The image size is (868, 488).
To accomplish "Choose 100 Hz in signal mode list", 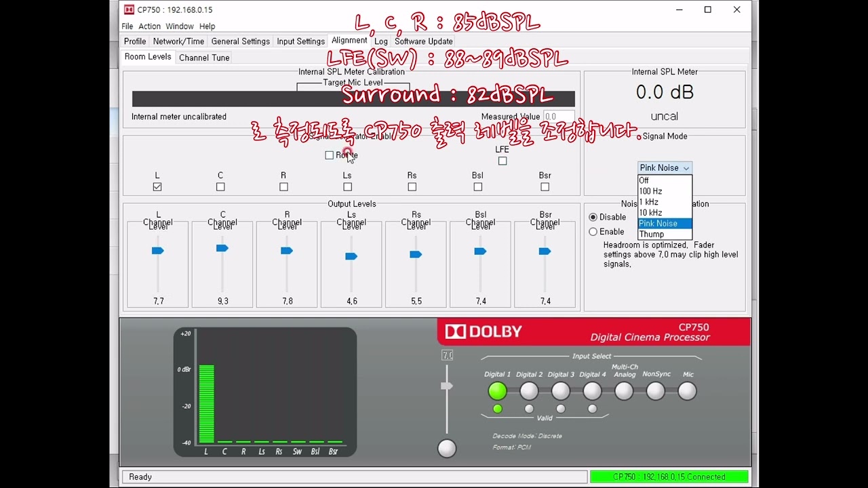I will click(x=665, y=191).
